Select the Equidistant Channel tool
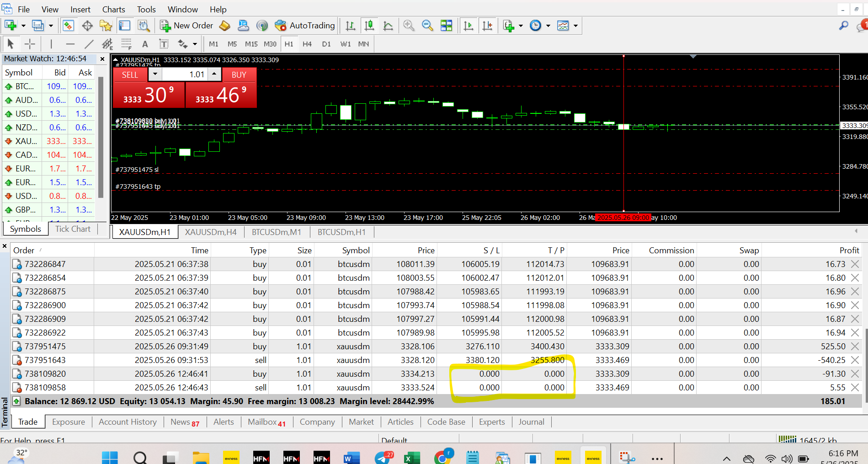 click(x=107, y=44)
